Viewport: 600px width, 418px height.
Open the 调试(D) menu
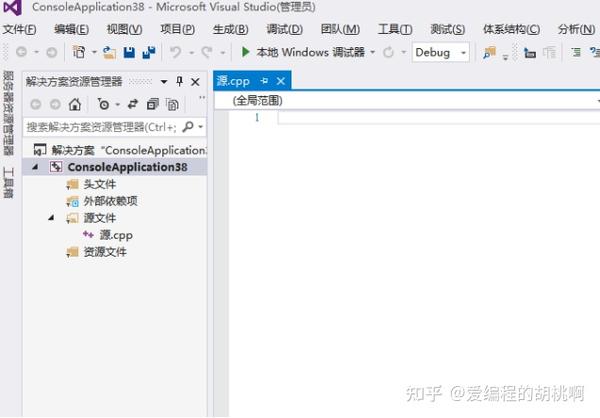click(x=284, y=29)
